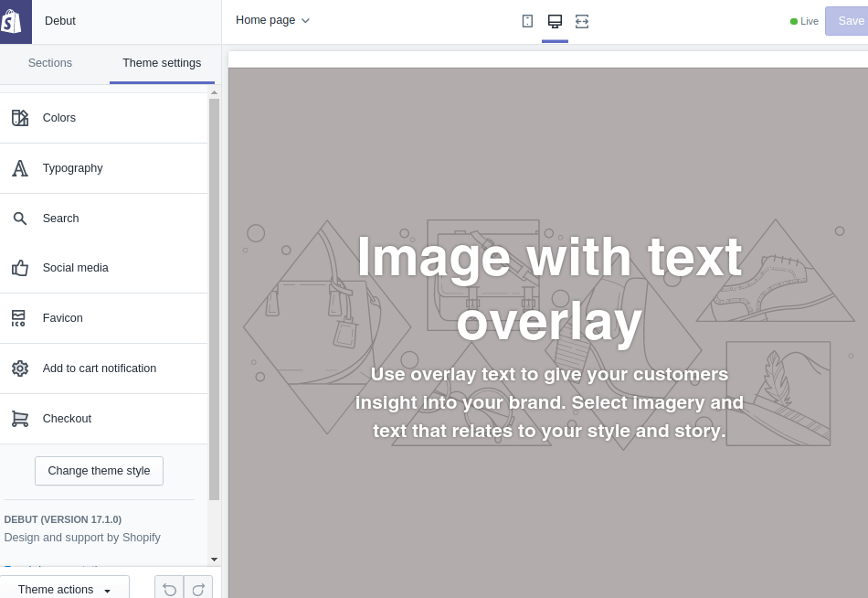Enable fullscreen preview mode
868x598 pixels.
(580, 20)
